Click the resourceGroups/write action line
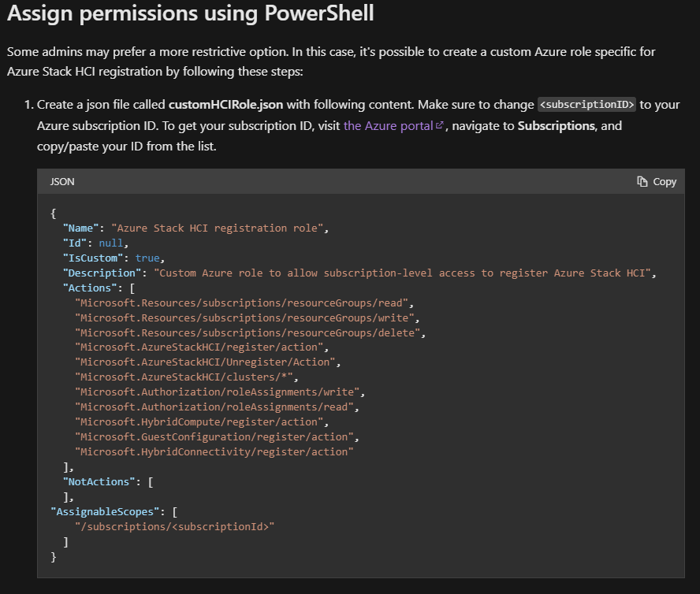Viewport: 700px width, 594px height. 244,317
